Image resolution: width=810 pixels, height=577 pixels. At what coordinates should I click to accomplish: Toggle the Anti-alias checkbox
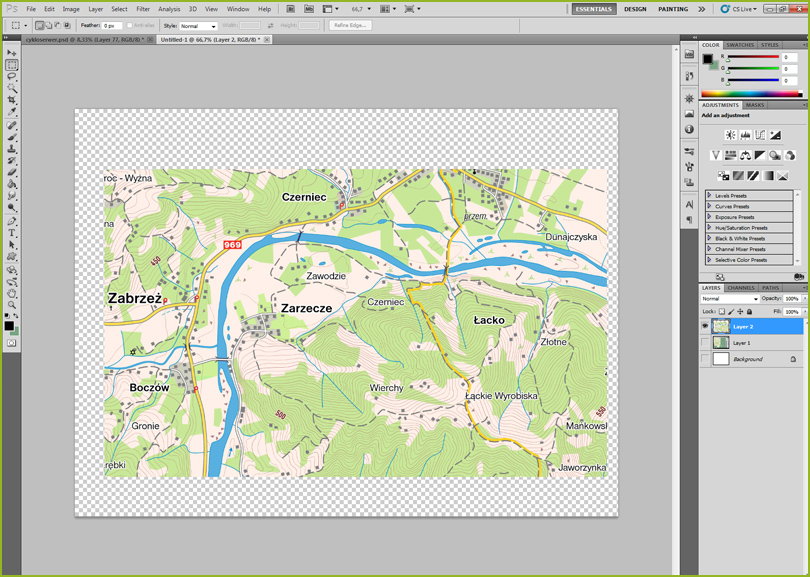pyautogui.click(x=130, y=25)
